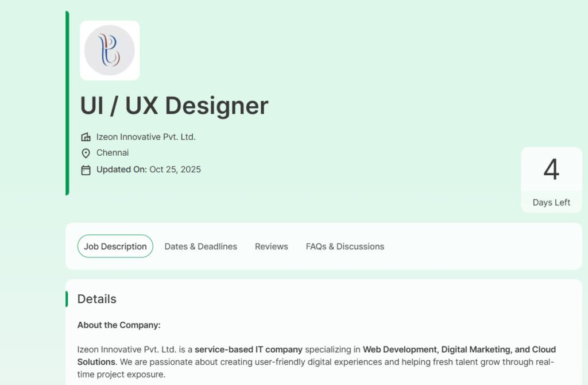Select the Job Description tab
Image resolution: width=588 pixels, height=385 pixels.
tap(115, 247)
